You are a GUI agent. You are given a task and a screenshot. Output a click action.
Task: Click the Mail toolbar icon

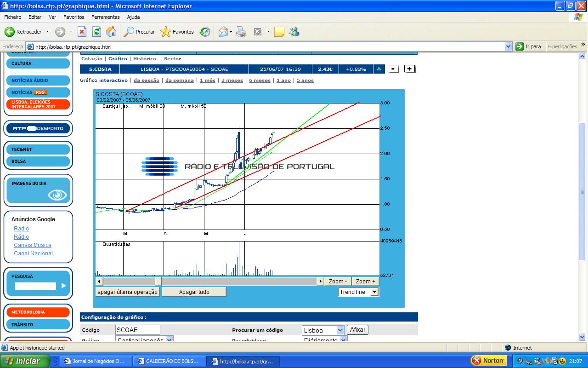click(223, 32)
